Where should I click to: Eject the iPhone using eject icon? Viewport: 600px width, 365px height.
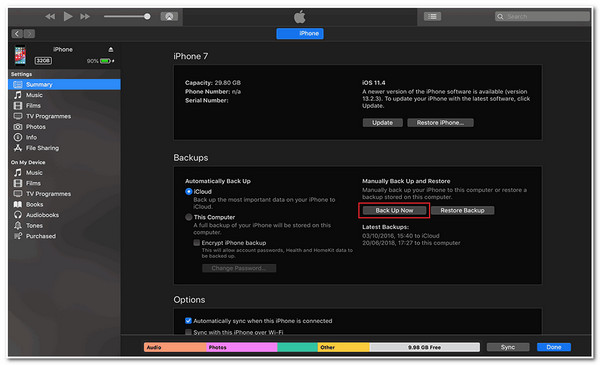pos(111,49)
